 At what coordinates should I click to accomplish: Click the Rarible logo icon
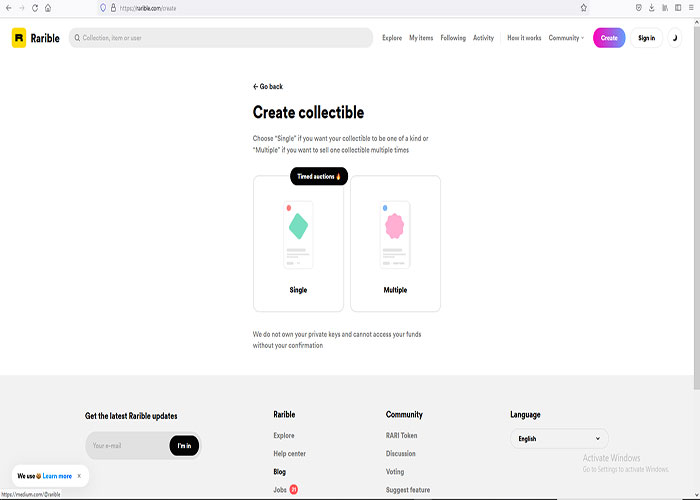point(19,38)
